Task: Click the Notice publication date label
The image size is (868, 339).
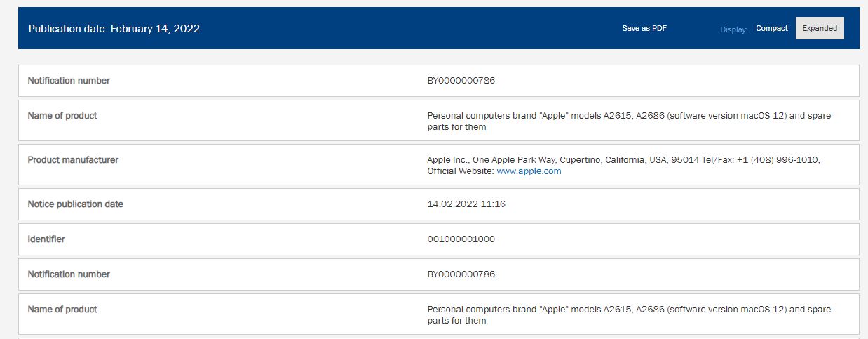Action: (x=75, y=204)
